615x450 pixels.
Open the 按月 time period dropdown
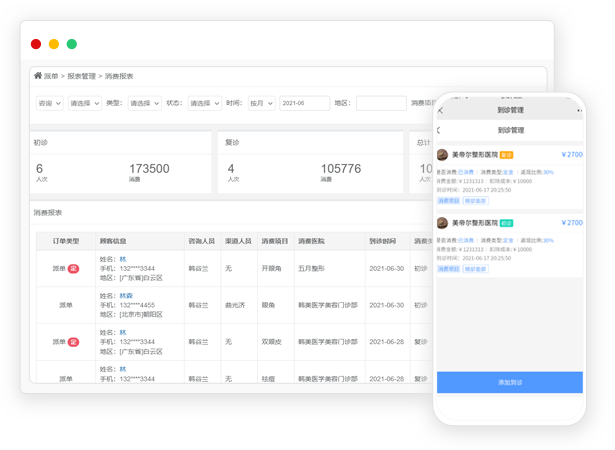261,103
